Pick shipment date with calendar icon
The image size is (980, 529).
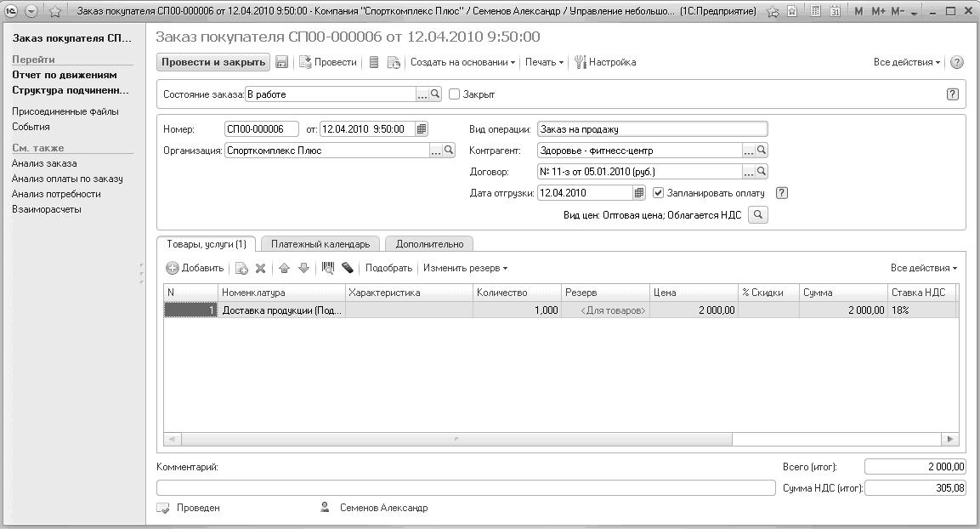click(639, 192)
